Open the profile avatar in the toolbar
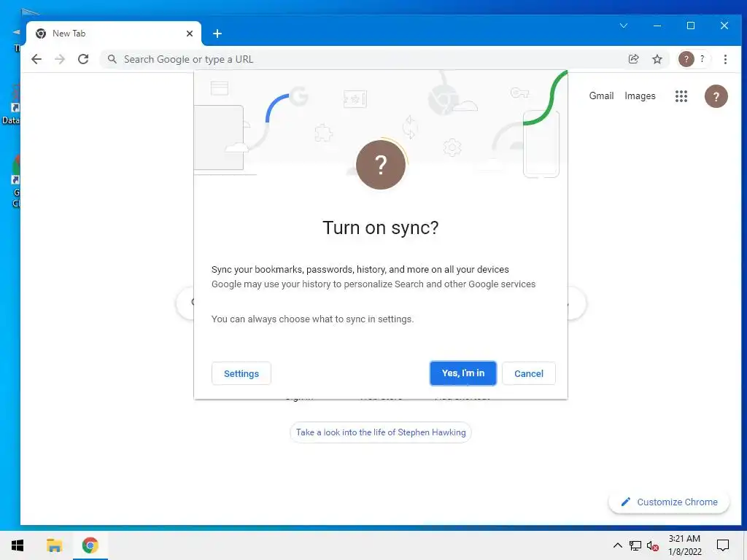747x560 pixels. coord(694,59)
